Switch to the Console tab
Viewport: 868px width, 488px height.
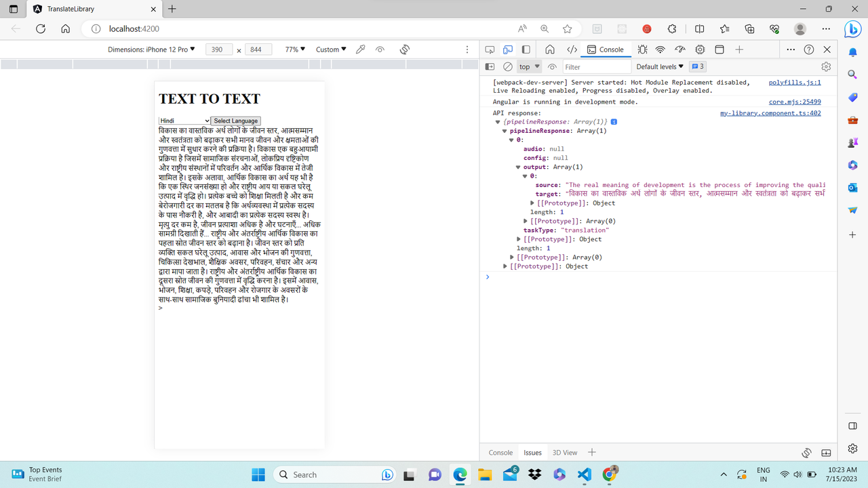point(606,49)
